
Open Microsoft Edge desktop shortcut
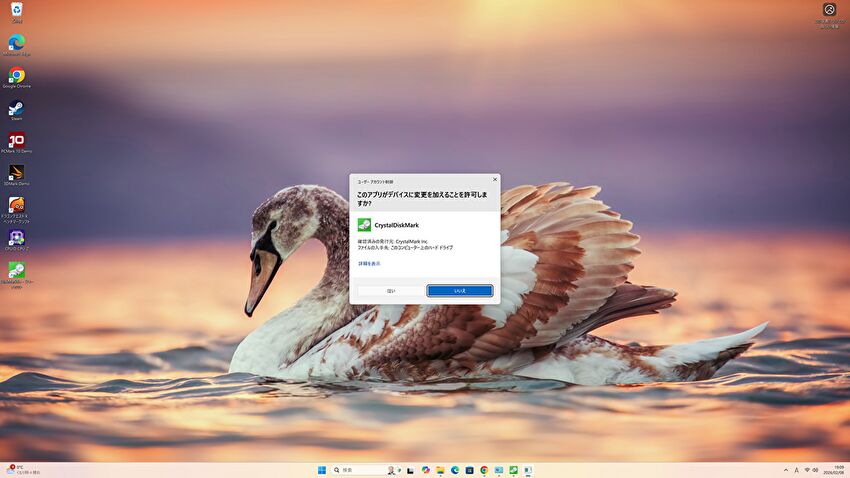coord(17,43)
